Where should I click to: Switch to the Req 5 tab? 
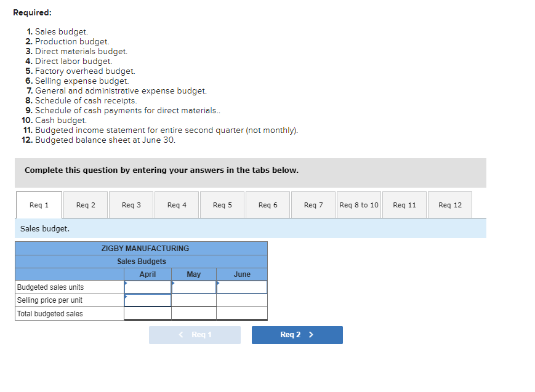(x=222, y=204)
